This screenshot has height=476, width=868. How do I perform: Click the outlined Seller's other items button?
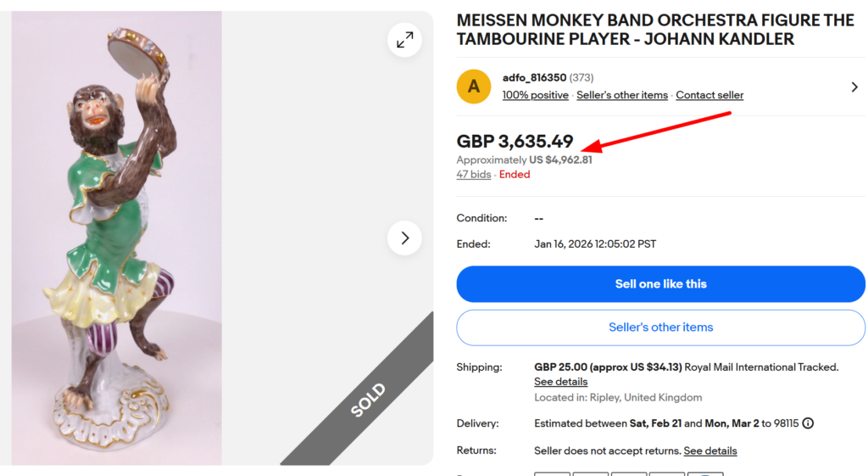click(x=660, y=328)
